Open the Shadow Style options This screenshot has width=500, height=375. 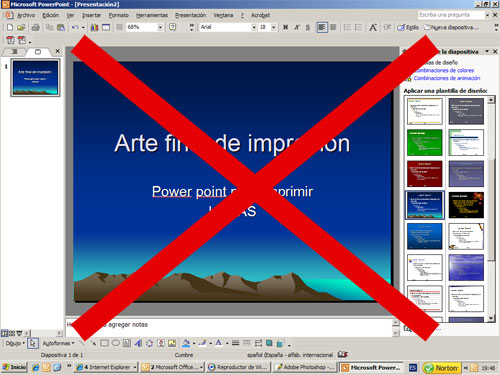click(269, 343)
